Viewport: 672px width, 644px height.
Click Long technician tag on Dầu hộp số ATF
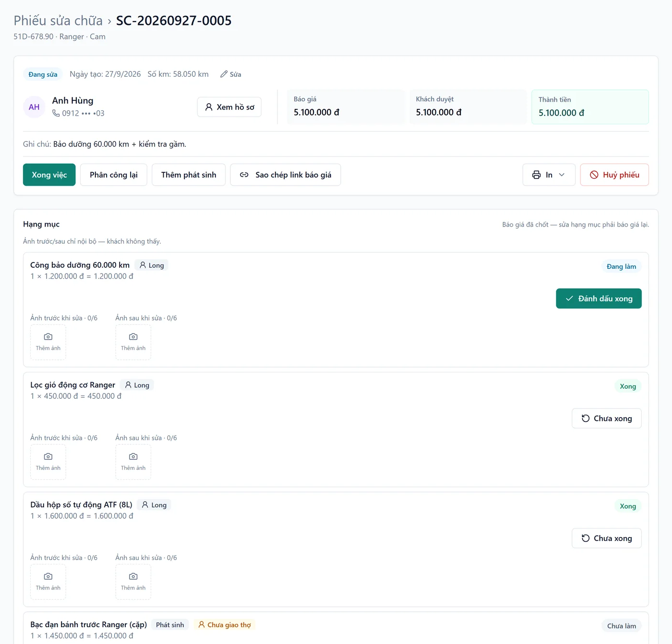(x=154, y=505)
